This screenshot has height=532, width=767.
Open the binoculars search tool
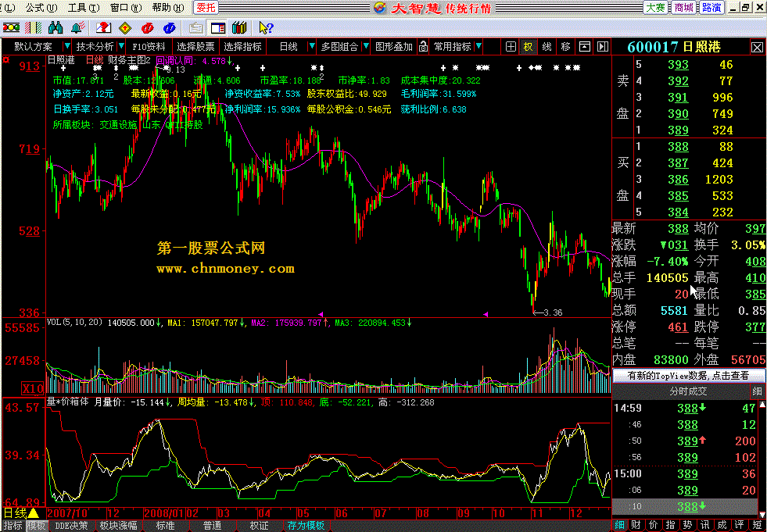point(56,27)
